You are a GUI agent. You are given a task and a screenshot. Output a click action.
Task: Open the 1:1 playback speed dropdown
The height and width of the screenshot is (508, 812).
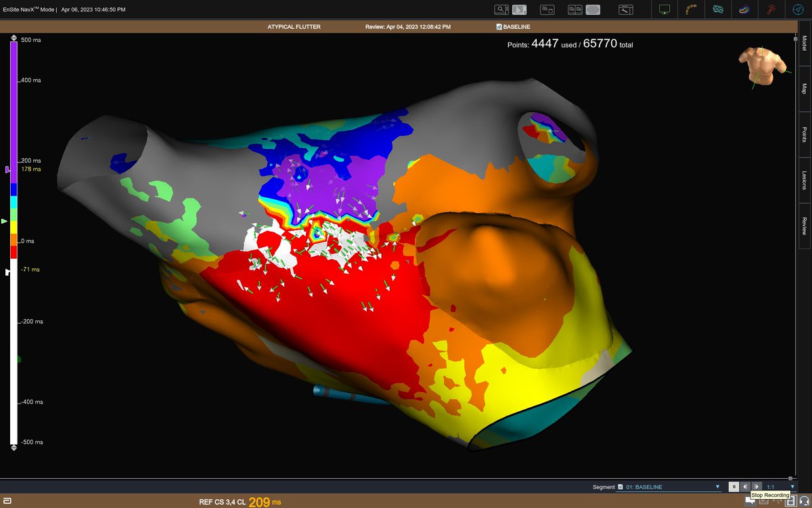coord(780,486)
